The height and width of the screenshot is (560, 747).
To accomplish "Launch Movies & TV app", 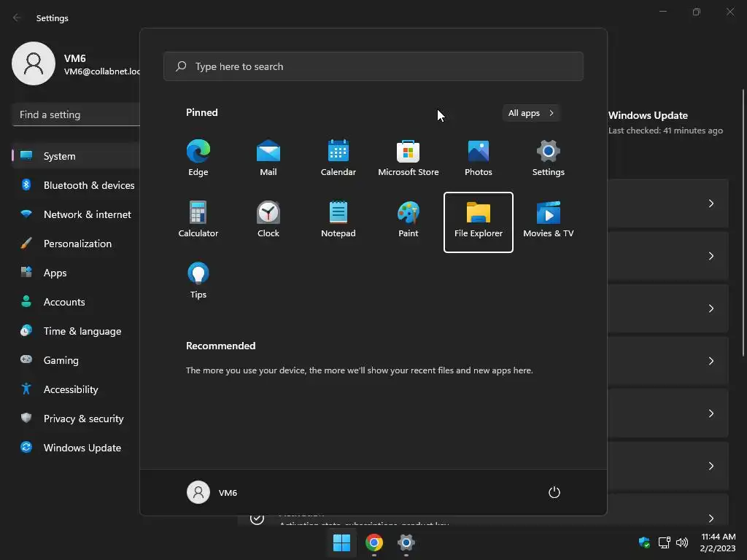I will 549,220.
